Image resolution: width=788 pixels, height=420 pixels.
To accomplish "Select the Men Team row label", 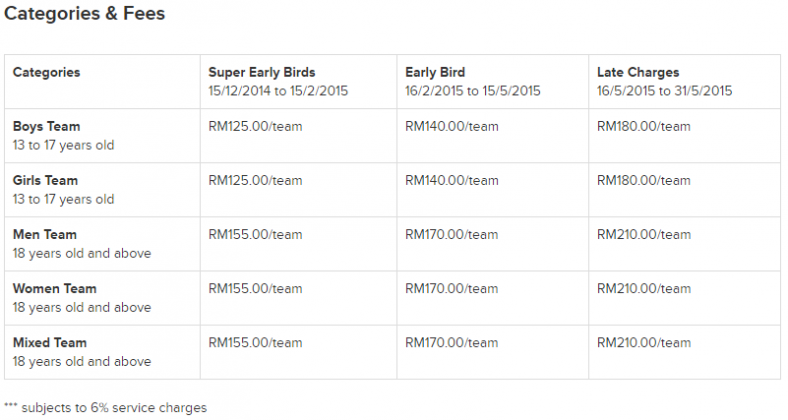I will pos(45,235).
